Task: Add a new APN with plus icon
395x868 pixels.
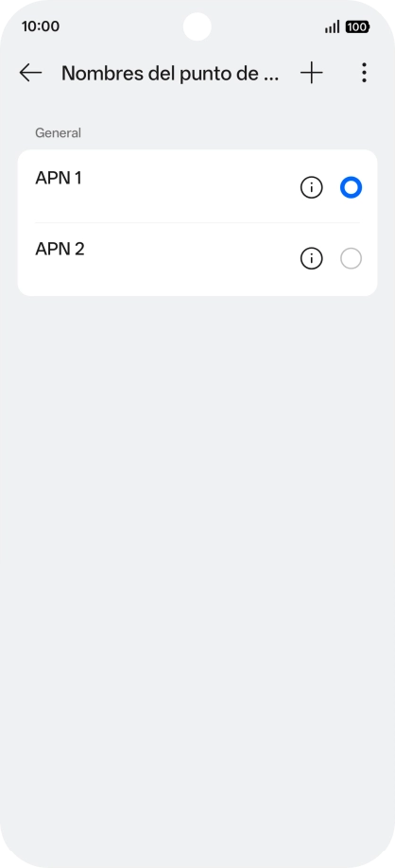Action: 312,73
